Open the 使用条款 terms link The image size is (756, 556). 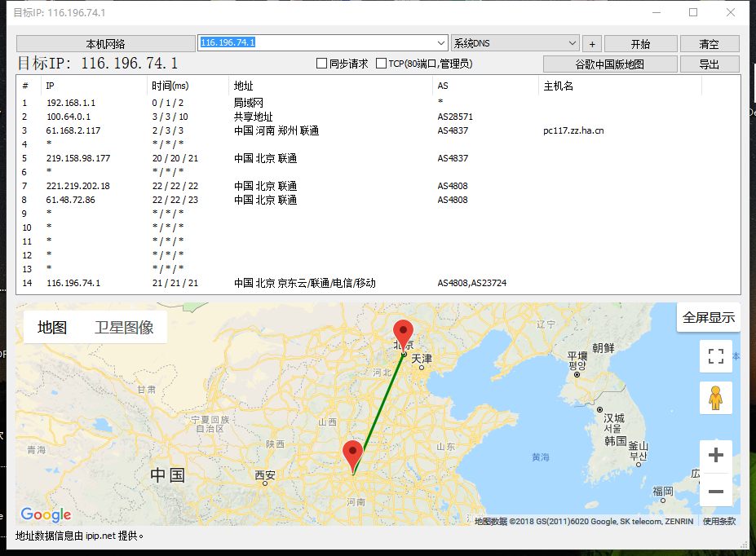pos(718,521)
